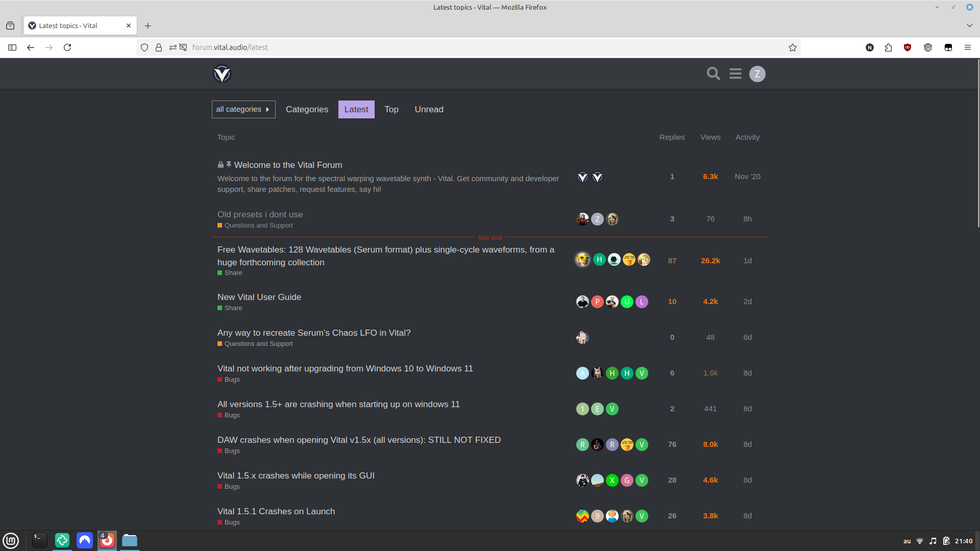
Task: Open Vital 1.5.1 Crashes on Launch topic
Action: (x=276, y=511)
